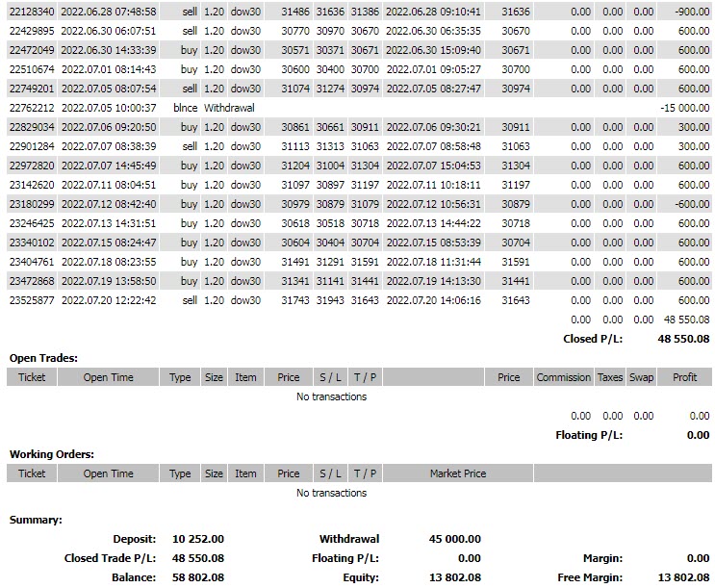Click the Working Orders: heading
The image size is (715, 588).
(52, 454)
